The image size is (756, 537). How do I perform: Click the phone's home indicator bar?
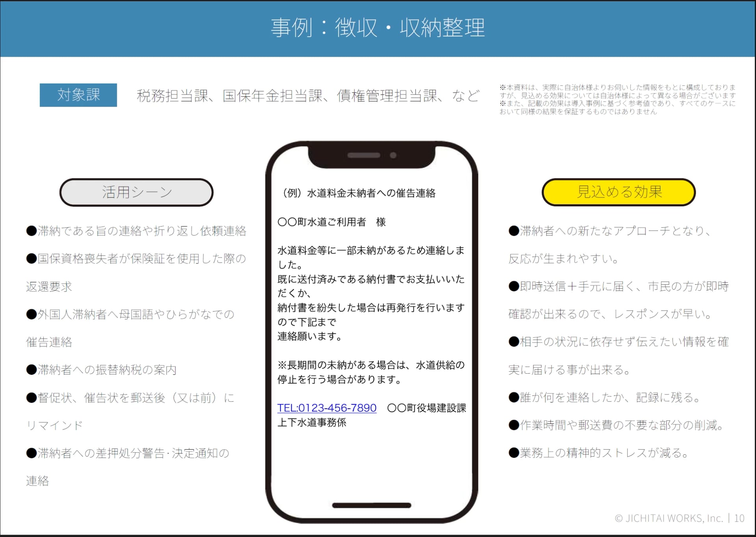pyautogui.click(x=371, y=505)
